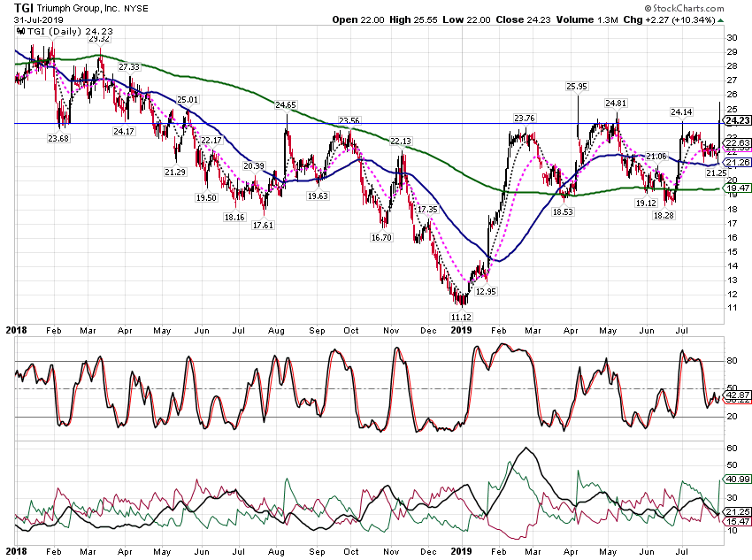This screenshot has height=560, width=752.
Task: Click the 11.12 lowest price label
Action: [461, 317]
